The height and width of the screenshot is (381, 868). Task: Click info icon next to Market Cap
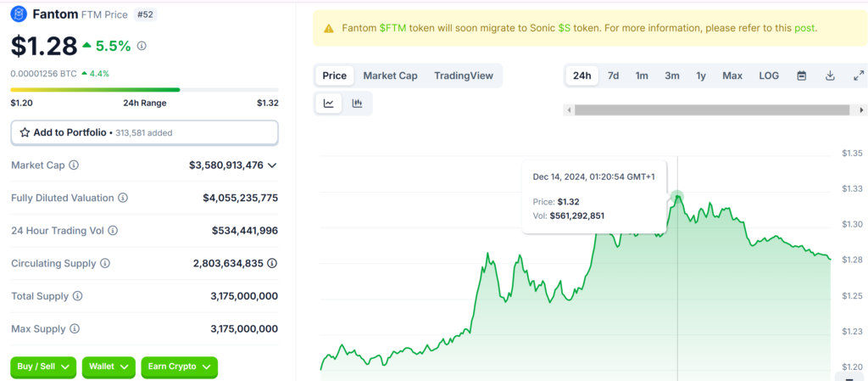[74, 165]
